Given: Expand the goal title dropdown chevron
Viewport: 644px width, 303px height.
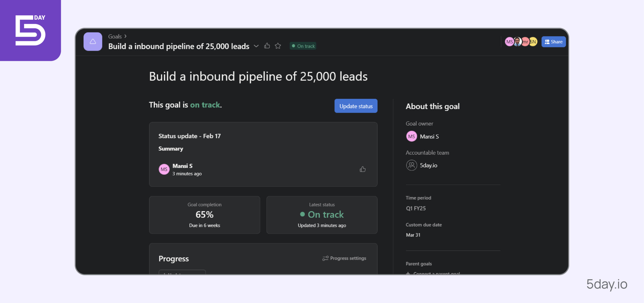Looking at the screenshot, I should coord(256,45).
